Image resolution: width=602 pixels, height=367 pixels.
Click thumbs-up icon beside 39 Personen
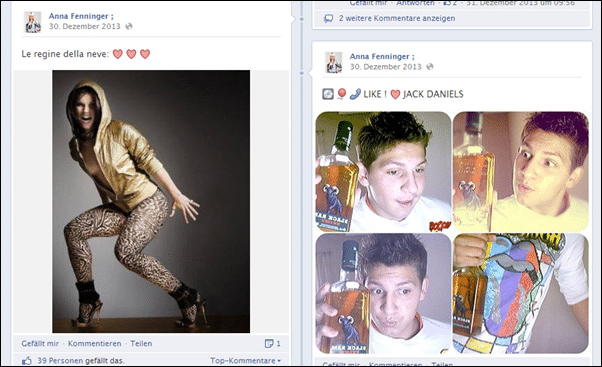[x=27, y=360]
